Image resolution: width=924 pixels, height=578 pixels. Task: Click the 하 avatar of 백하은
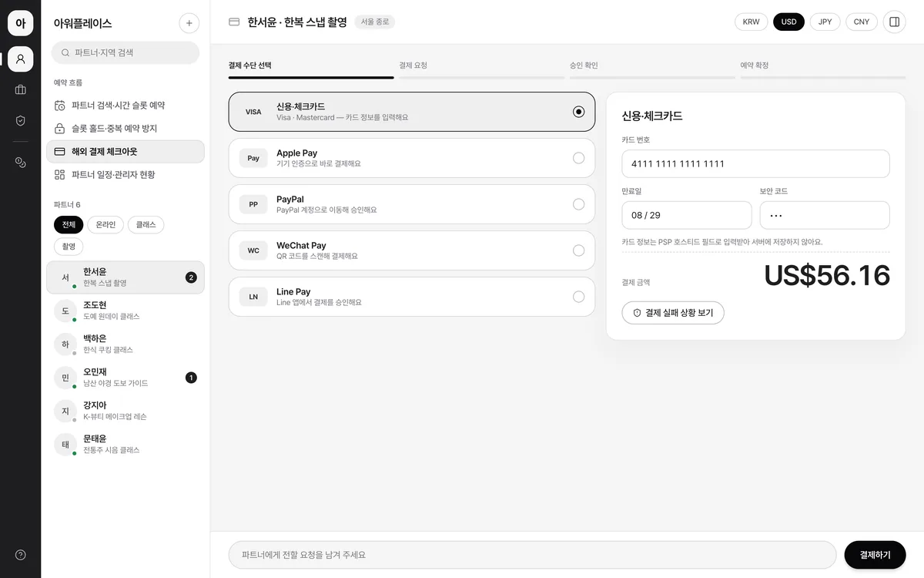click(65, 344)
